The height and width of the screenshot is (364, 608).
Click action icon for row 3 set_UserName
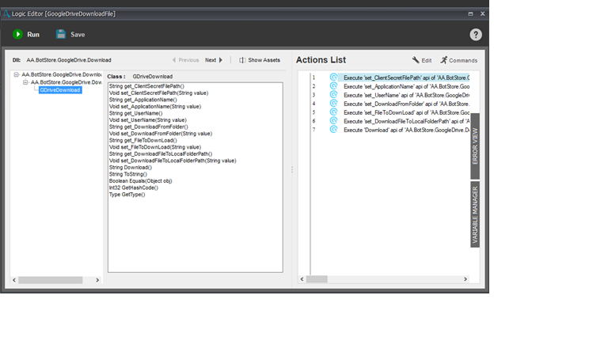pyautogui.click(x=333, y=95)
